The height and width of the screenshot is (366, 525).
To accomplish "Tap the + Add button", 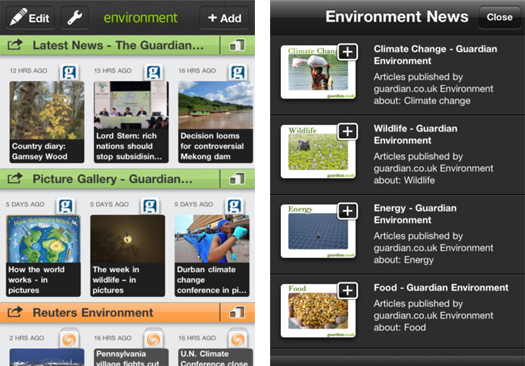I will (x=224, y=18).
